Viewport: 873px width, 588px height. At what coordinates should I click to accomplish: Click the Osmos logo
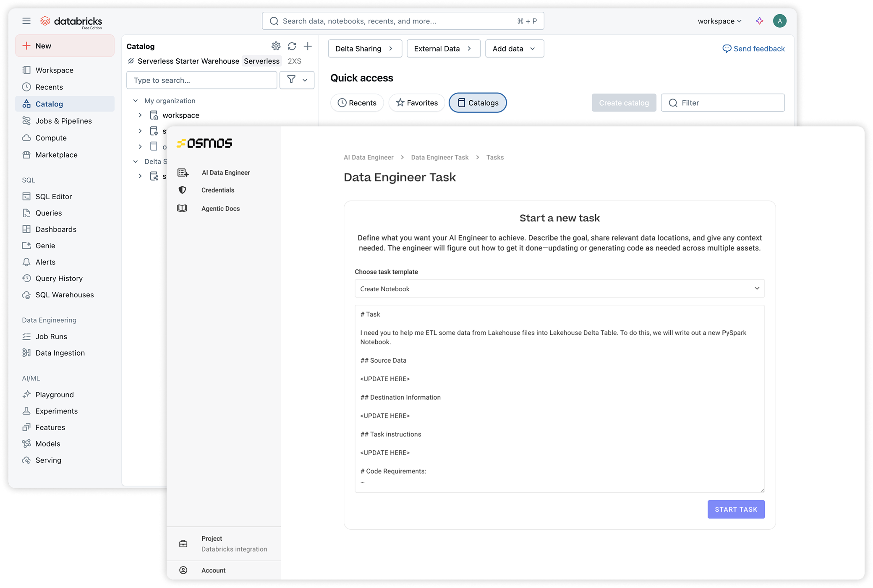(204, 143)
